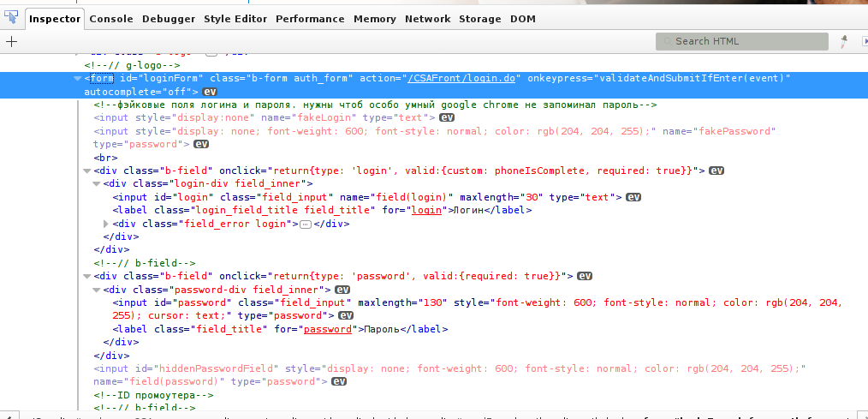Click the ellipsis badge inside the field_error div
The height and width of the screenshot is (419, 868).
click(x=304, y=224)
